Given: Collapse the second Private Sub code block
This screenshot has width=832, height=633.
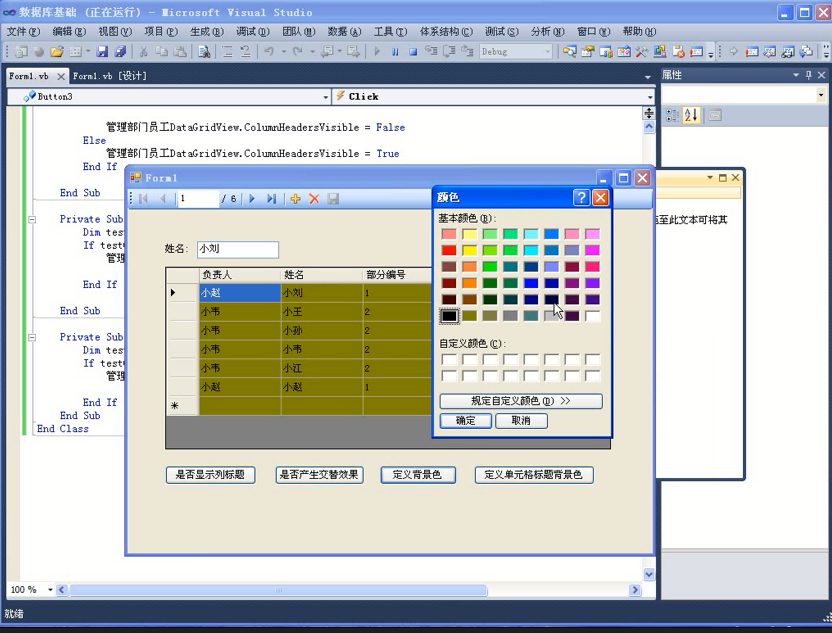Looking at the screenshot, I should [x=32, y=337].
